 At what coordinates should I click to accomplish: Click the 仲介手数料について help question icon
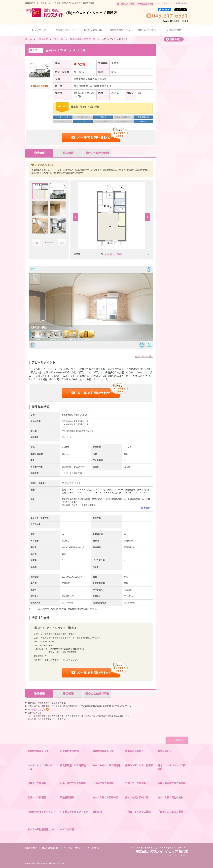coord(47,709)
